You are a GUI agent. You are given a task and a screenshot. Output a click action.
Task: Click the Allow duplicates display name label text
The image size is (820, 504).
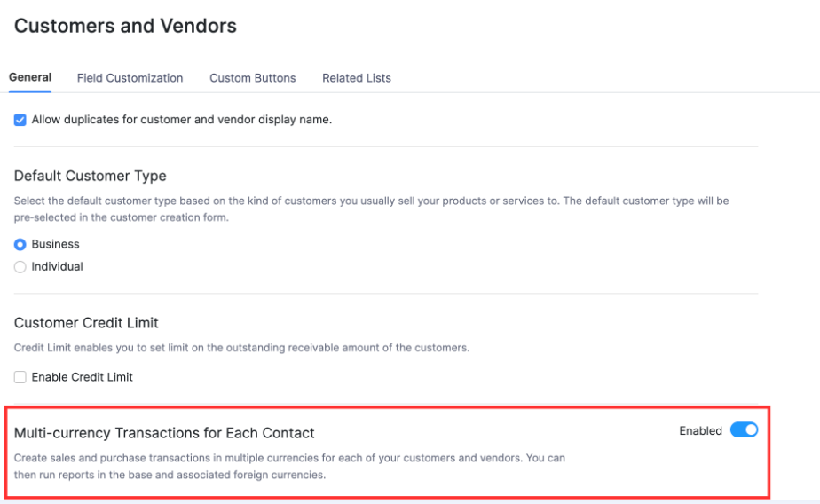[182, 120]
